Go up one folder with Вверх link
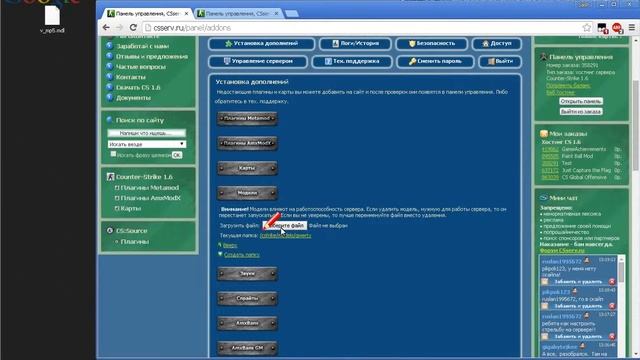 click(230, 246)
